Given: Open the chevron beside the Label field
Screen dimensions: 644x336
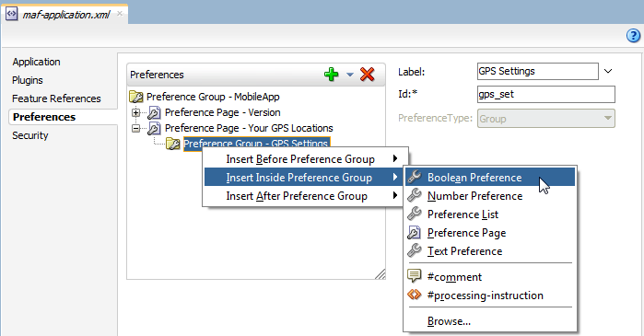Looking at the screenshot, I should (608, 71).
